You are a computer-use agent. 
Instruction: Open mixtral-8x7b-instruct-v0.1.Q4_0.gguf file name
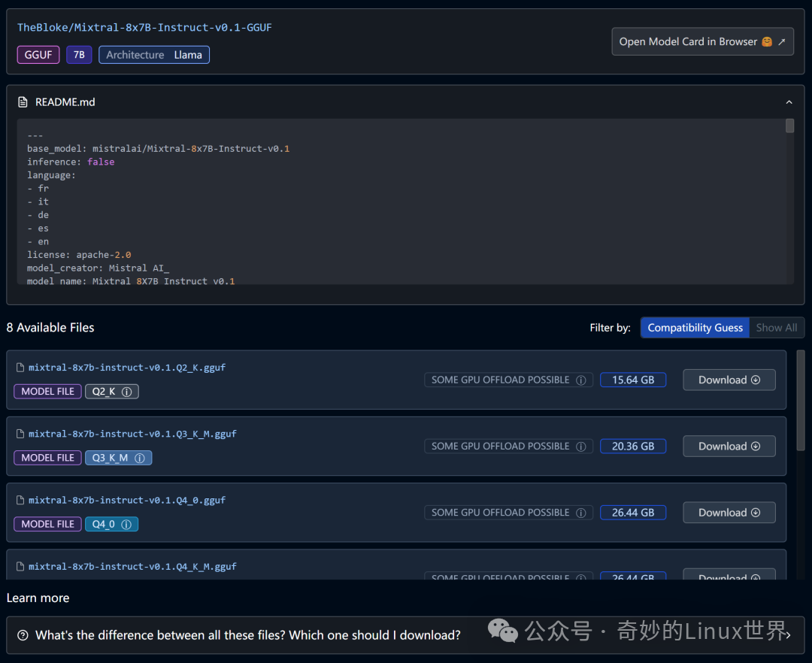[x=127, y=500]
